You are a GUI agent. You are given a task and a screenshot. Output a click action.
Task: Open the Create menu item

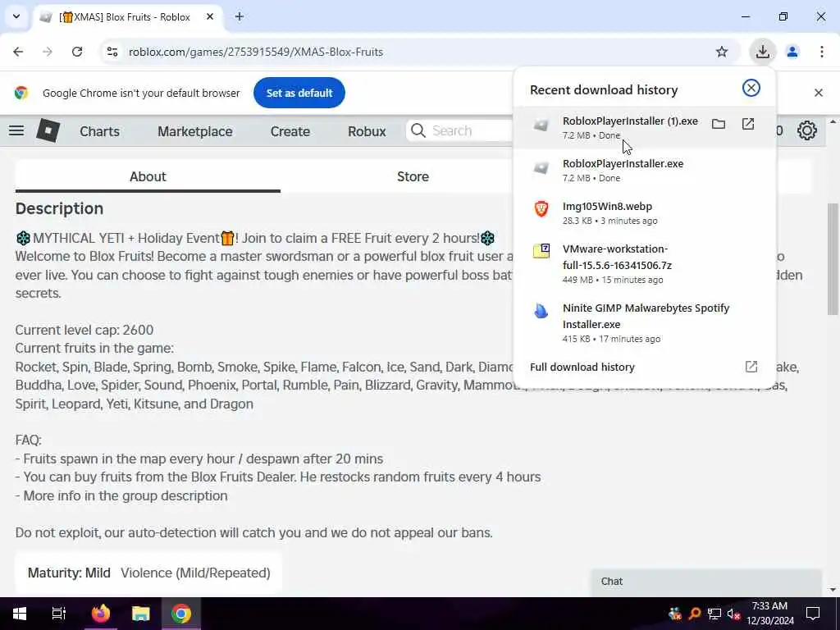[x=290, y=131]
